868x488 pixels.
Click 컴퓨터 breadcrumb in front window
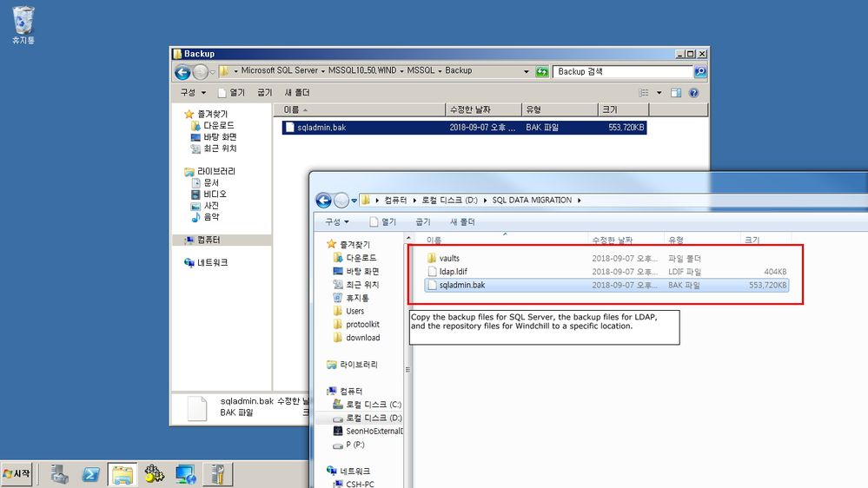(395, 201)
